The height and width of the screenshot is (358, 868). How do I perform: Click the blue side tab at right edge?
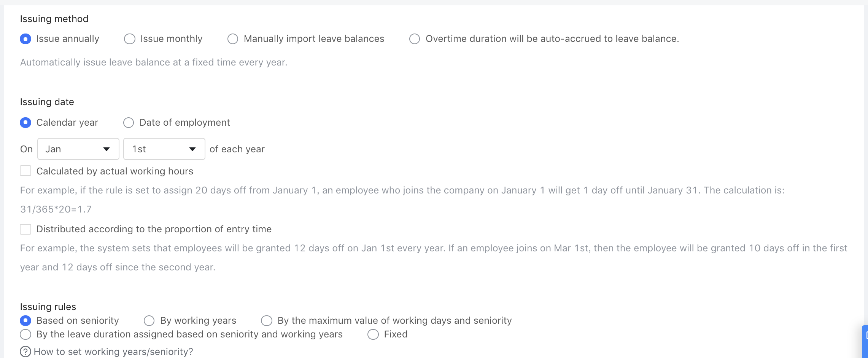865,341
